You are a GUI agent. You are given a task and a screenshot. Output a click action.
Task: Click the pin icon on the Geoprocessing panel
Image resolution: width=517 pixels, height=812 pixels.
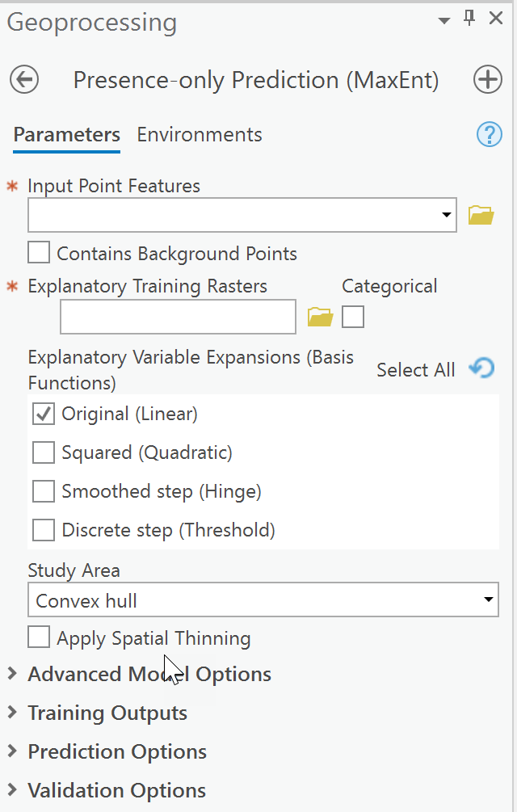[x=469, y=17]
